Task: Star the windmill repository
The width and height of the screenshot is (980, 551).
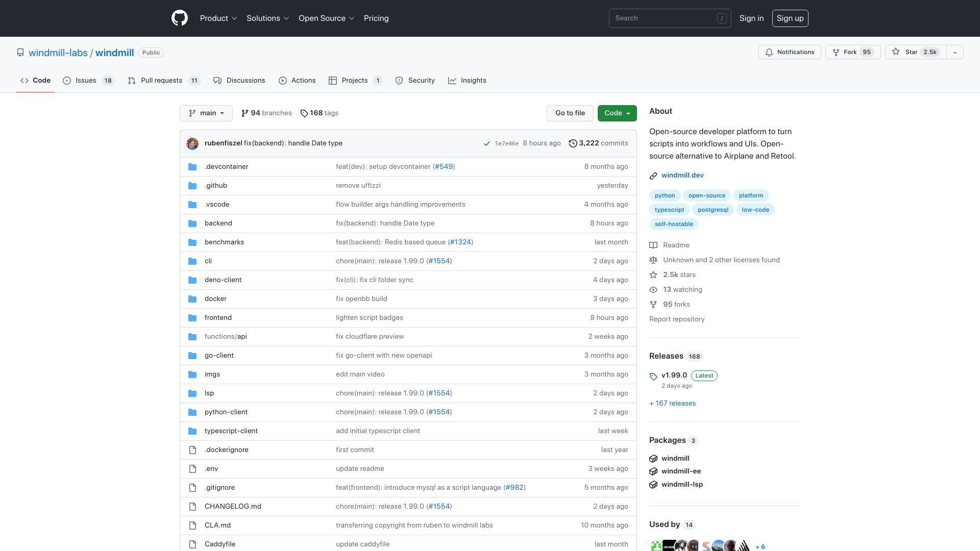Action: point(916,52)
